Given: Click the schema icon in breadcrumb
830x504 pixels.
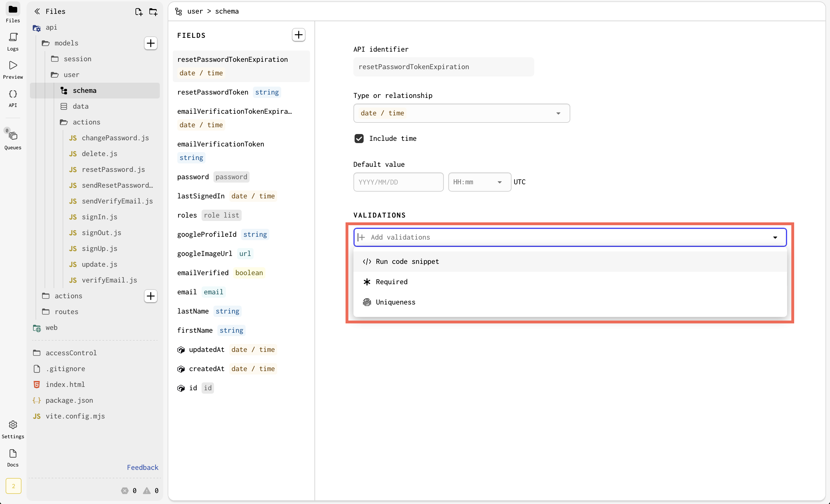Looking at the screenshot, I should [178, 12].
